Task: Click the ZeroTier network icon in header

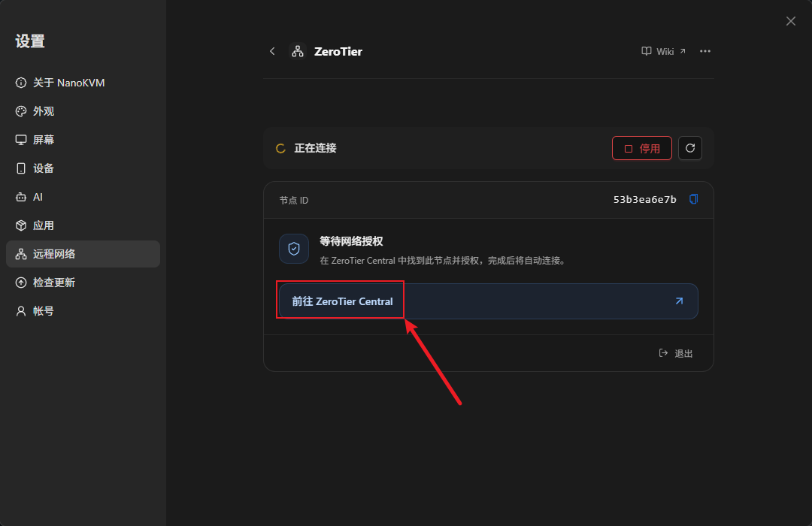Action: (298, 51)
